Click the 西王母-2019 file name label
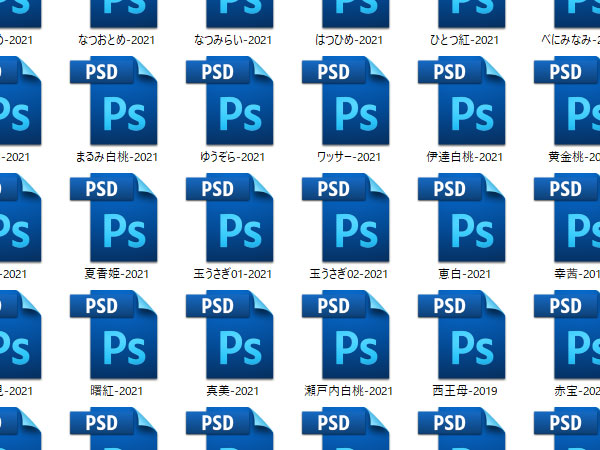The image size is (600, 450). 465,391
